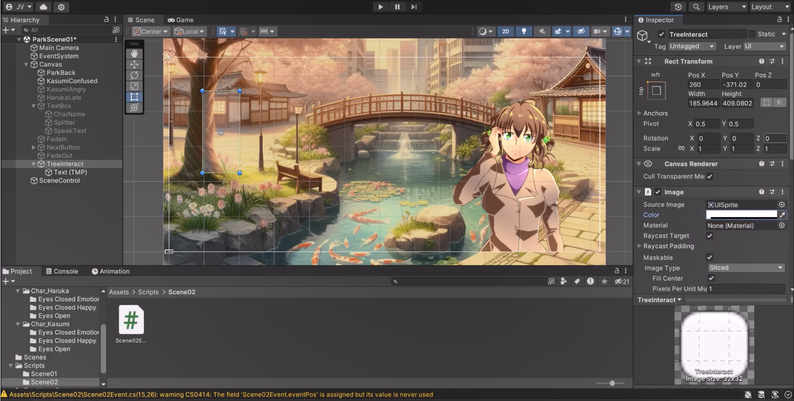
Task: Toggle TreeInteract active checkbox
Action: [661, 34]
